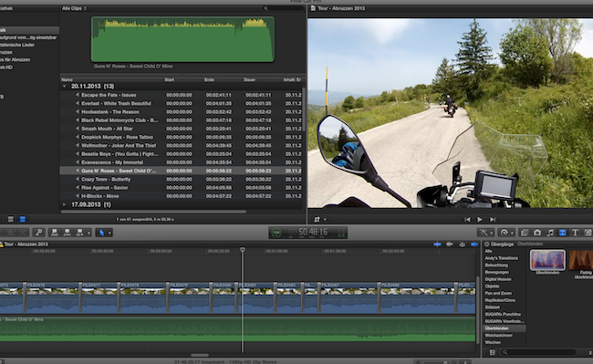
Task: Click the timeline playhead marker
Action: (x=243, y=250)
